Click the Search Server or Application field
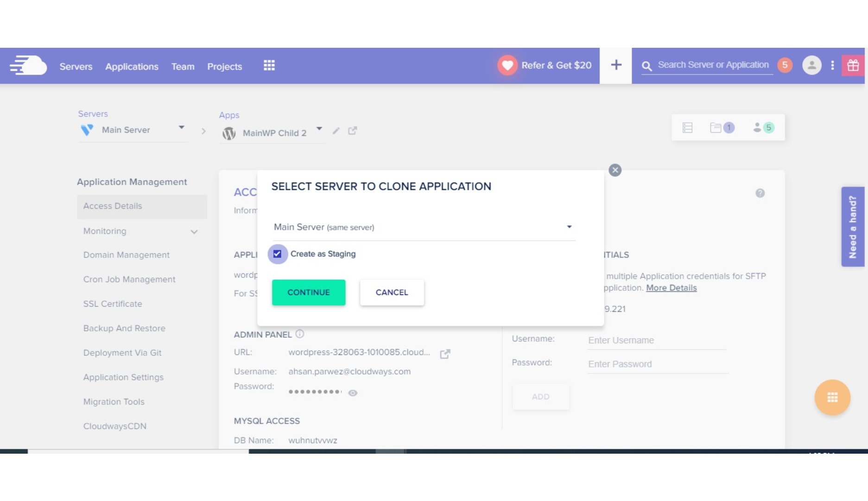Screen dimensions: 868x501 tap(713, 65)
